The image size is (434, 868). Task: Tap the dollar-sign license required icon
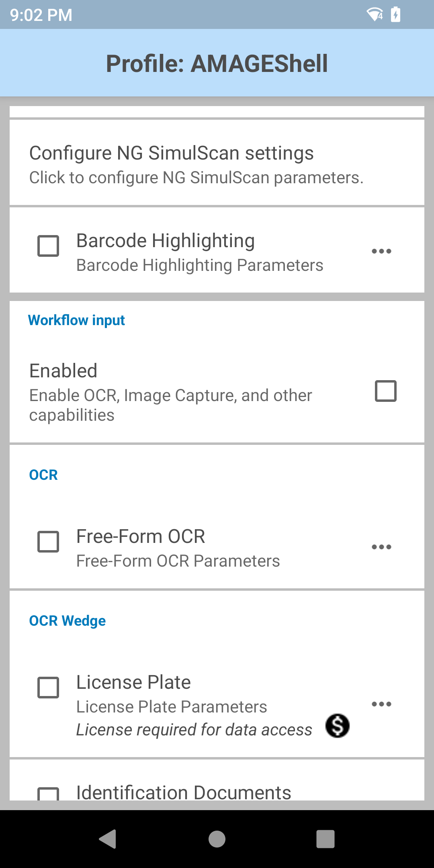338,726
